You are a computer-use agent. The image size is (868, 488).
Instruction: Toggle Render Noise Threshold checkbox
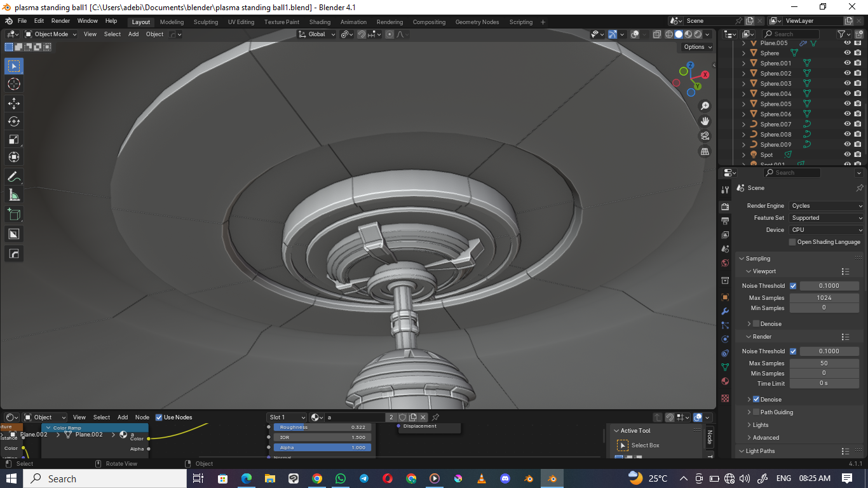[793, 351]
